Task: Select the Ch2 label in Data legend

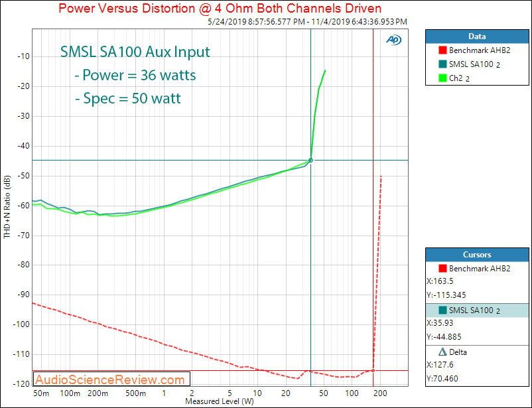Action: [x=459, y=78]
